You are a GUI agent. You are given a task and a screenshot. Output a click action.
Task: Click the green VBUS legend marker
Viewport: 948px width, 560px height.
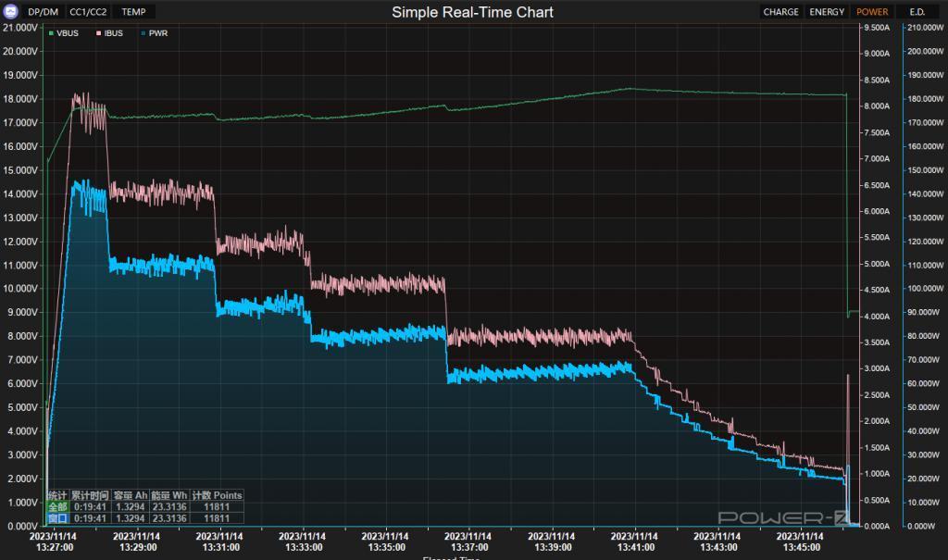click(52, 33)
